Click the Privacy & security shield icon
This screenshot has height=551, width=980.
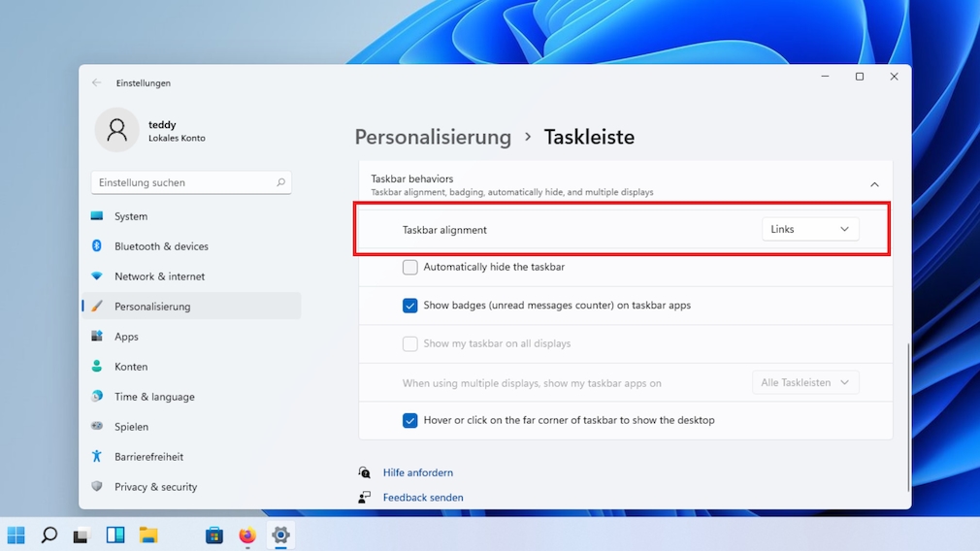click(x=97, y=486)
